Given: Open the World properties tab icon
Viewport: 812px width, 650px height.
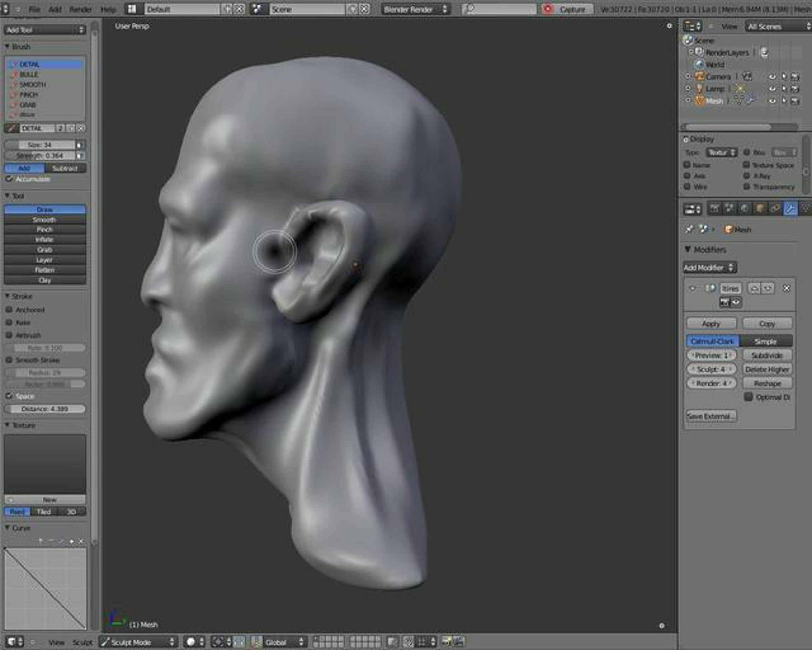Looking at the screenshot, I should pos(745,209).
